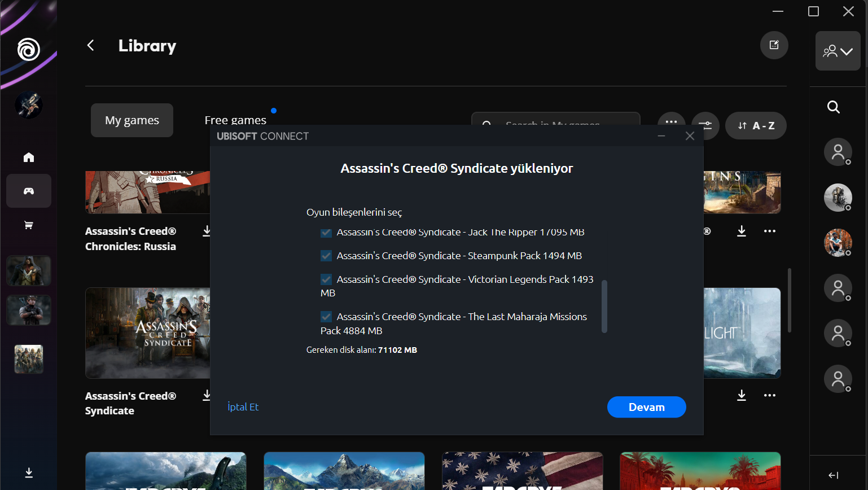The image size is (868, 490).
Task: Open the Downloads icon at the sidebar bottom
Action: (x=29, y=473)
